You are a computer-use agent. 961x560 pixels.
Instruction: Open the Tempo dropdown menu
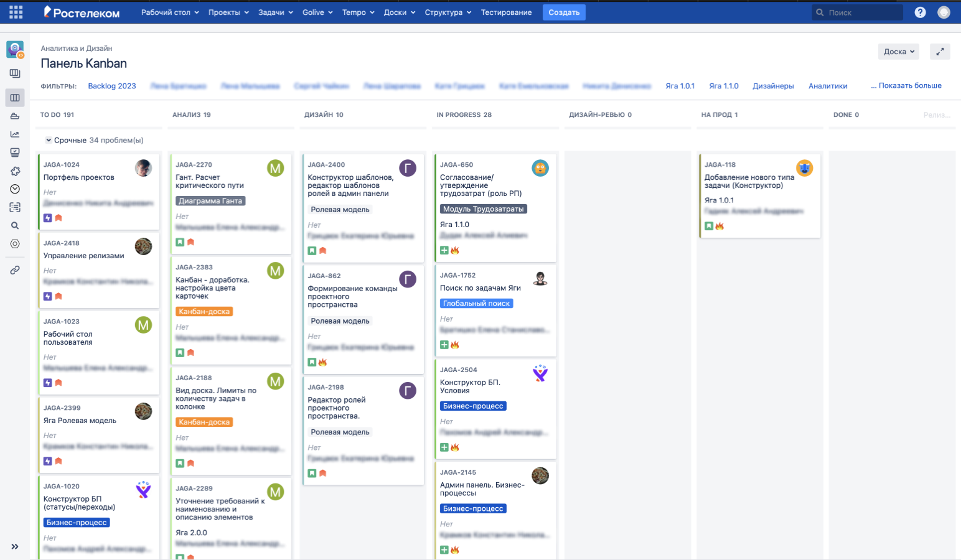359,12
